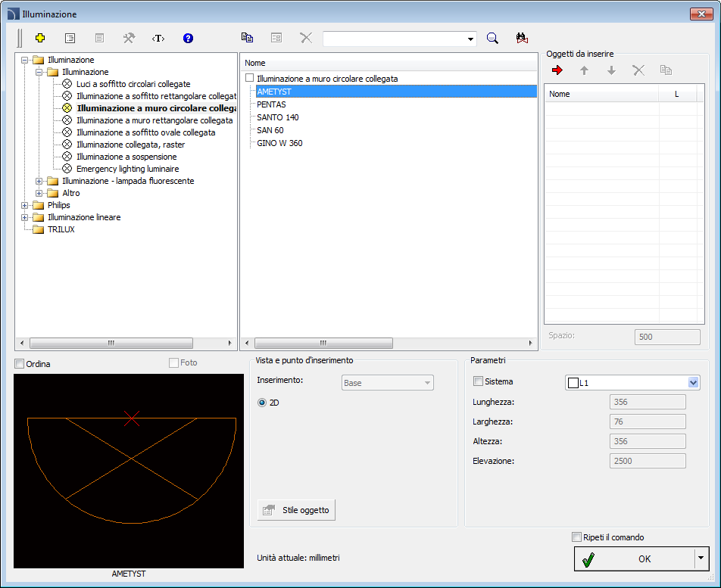The width and height of the screenshot is (721, 588).
Task: Click the text <T> toolbar icon
Action: pyautogui.click(x=158, y=38)
